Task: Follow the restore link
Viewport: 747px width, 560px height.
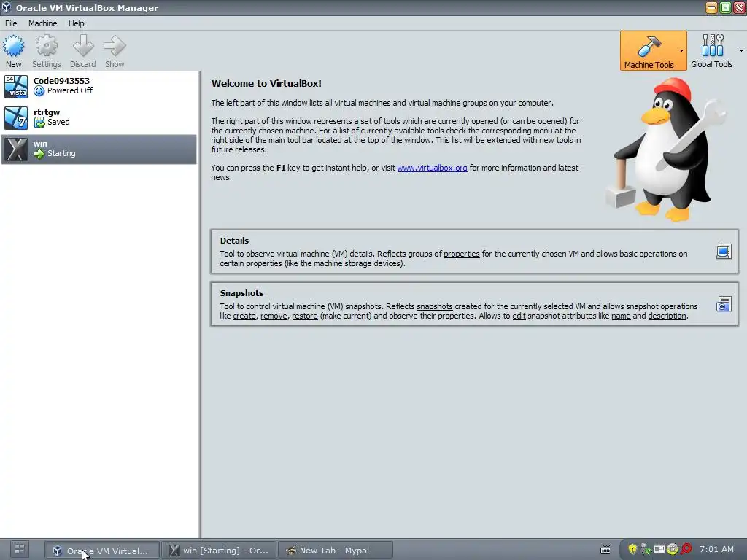Action: pos(304,316)
